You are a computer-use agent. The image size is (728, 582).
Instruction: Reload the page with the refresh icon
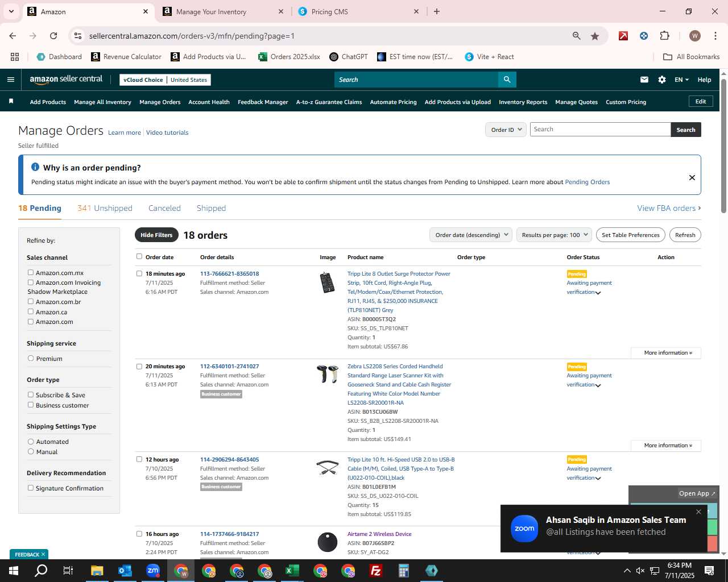[x=53, y=36]
